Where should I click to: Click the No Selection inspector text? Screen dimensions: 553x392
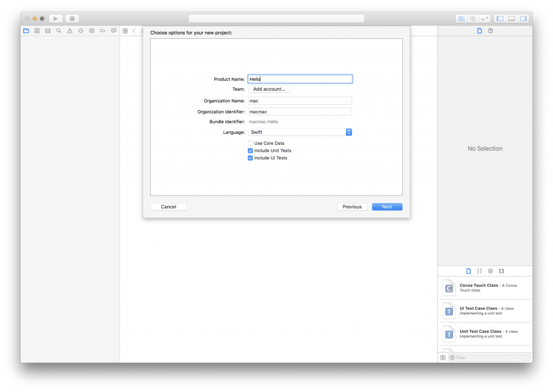click(485, 149)
